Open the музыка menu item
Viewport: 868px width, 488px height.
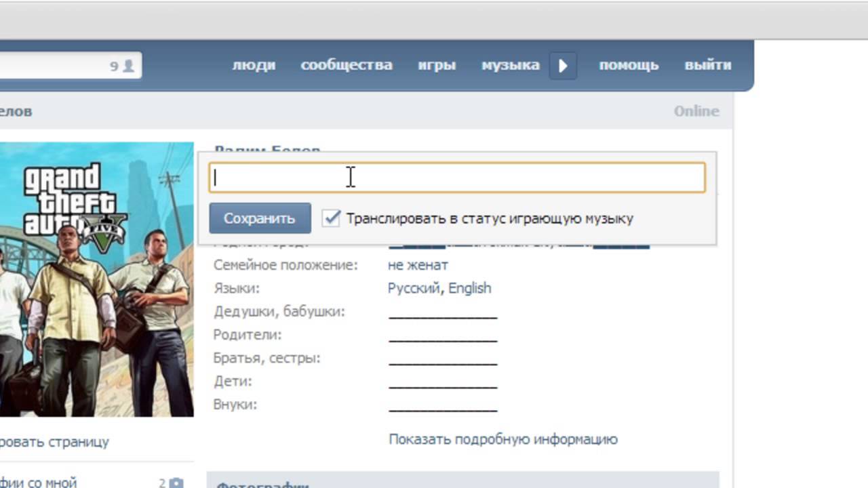(x=511, y=65)
